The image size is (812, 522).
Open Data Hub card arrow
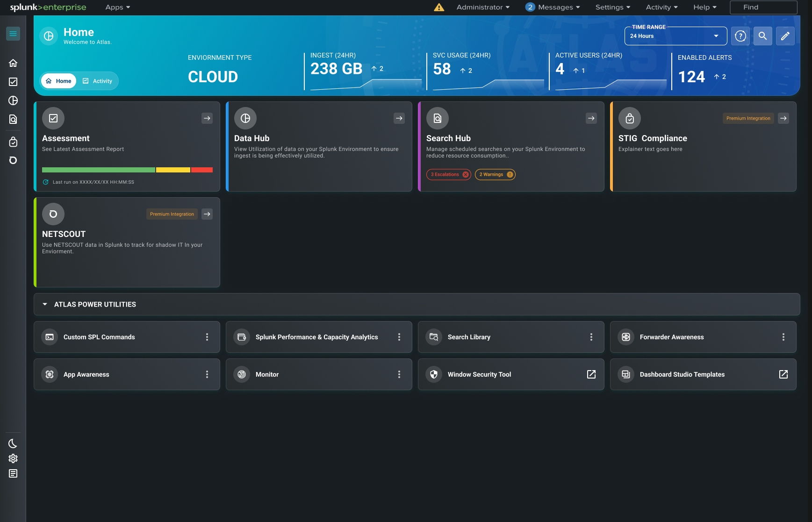(399, 118)
